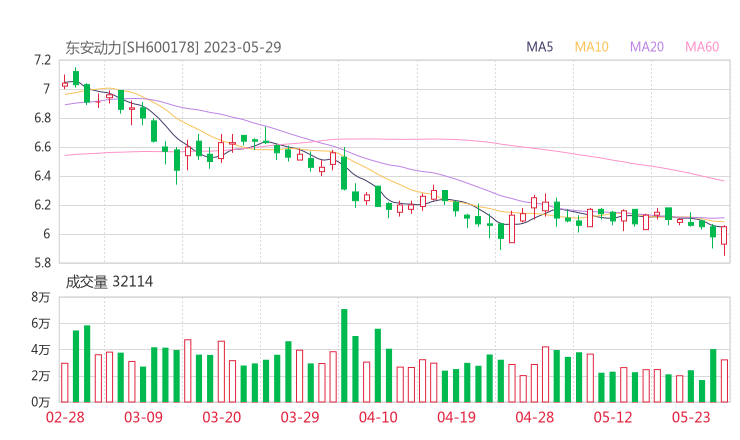Select the 05-23 date axis label

pos(691,418)
